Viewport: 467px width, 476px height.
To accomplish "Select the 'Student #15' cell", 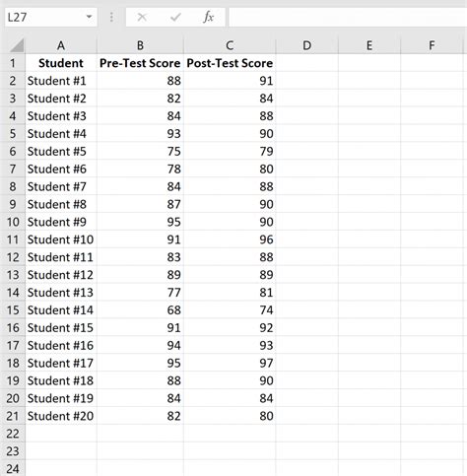I will pos(61,327).
